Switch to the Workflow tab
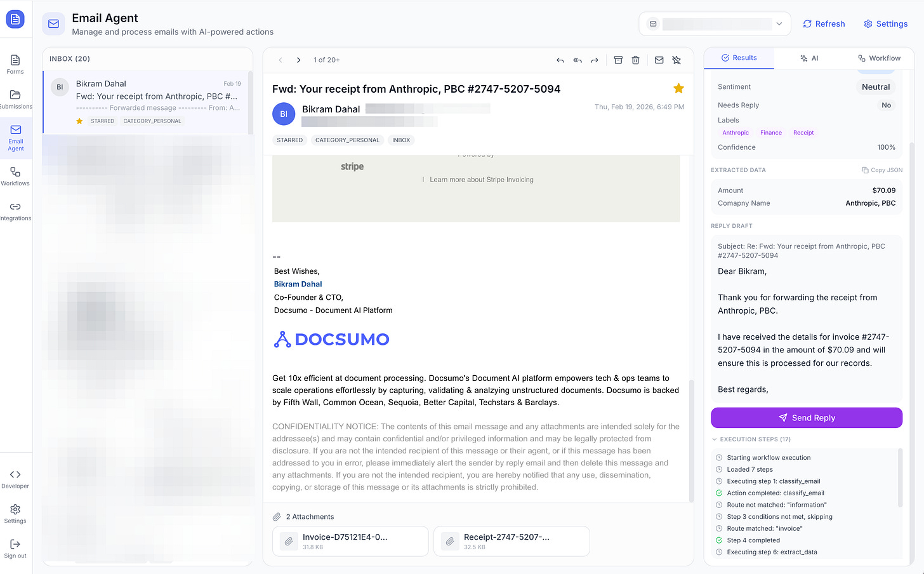The width and height of the screenshot is (924, 574). (879, 58)
